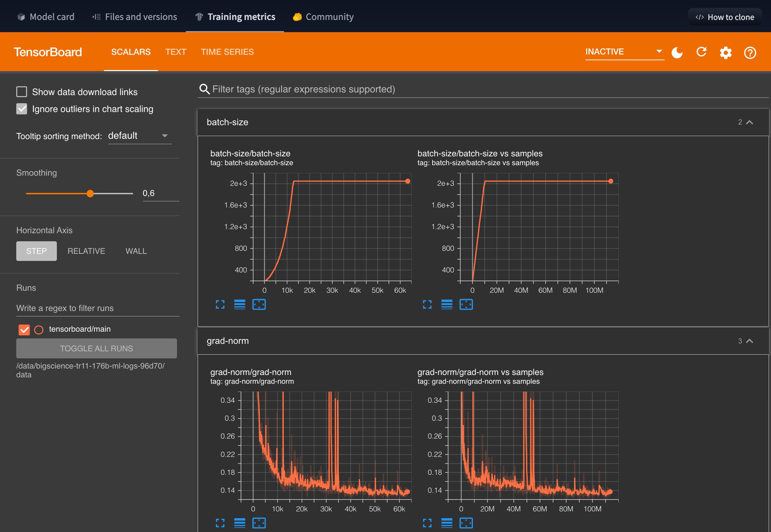Open TensorBoard settings gear
771x532 pixels.
click(x=726, y=52)
